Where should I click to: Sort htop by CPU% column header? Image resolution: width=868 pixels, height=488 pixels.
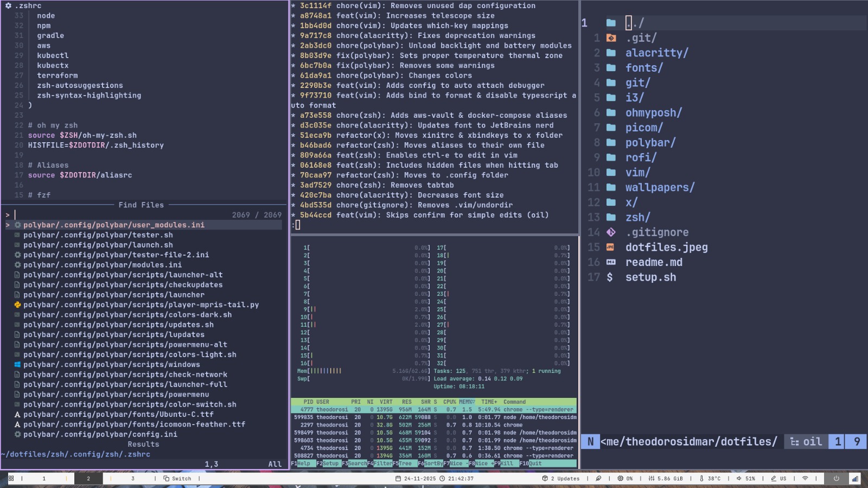tap(450, 402)
